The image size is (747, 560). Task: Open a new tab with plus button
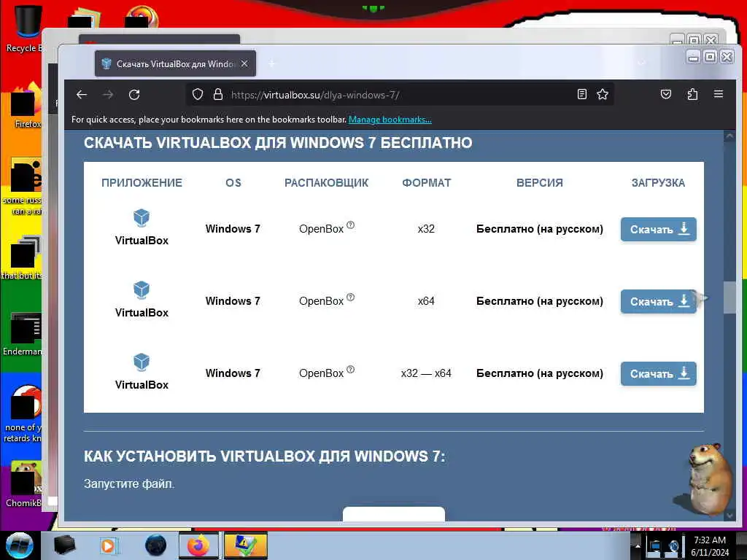click(x=271, y=64)
